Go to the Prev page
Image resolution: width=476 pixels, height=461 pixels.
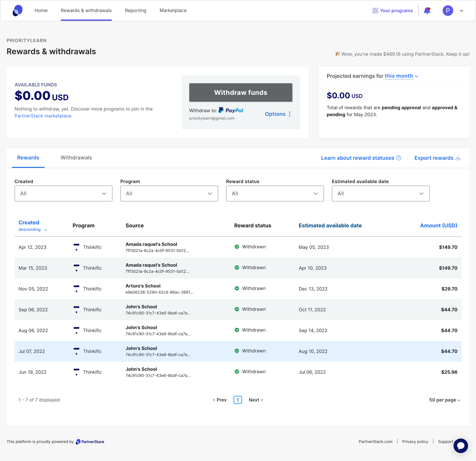point(220,400)
